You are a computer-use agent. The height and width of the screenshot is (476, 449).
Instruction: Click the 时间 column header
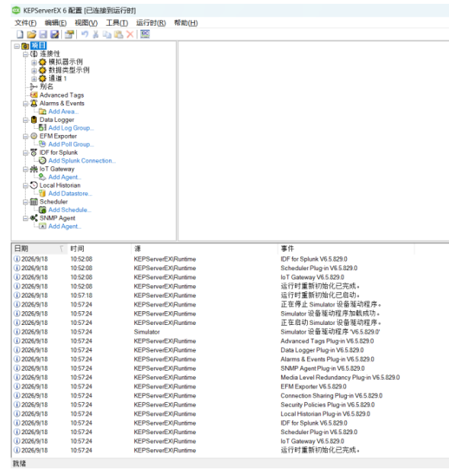click(x=100, y=249)
